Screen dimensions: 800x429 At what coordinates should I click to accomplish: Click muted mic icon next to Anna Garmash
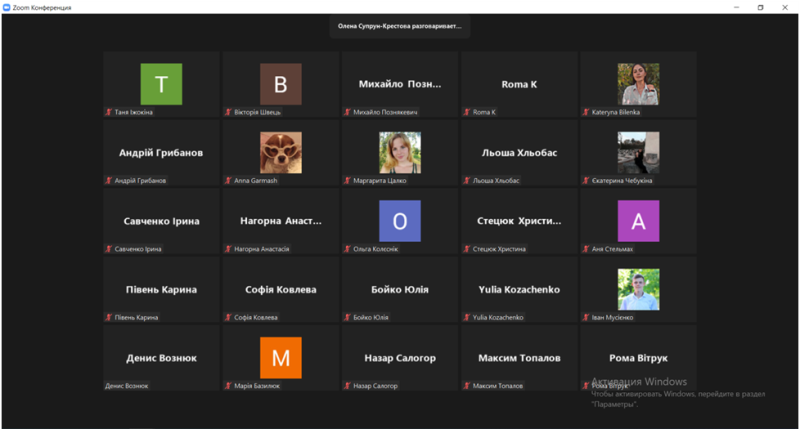coord(228,181)
